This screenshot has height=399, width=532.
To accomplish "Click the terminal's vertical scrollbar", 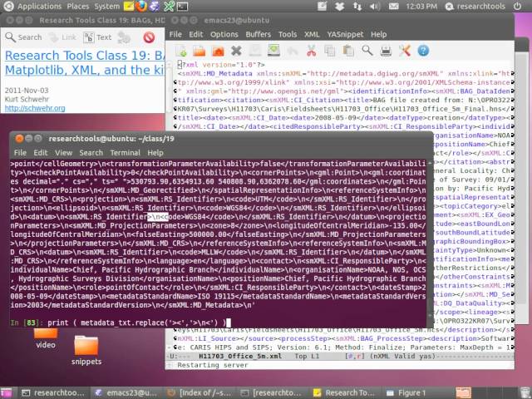I will tap(430, 238).
